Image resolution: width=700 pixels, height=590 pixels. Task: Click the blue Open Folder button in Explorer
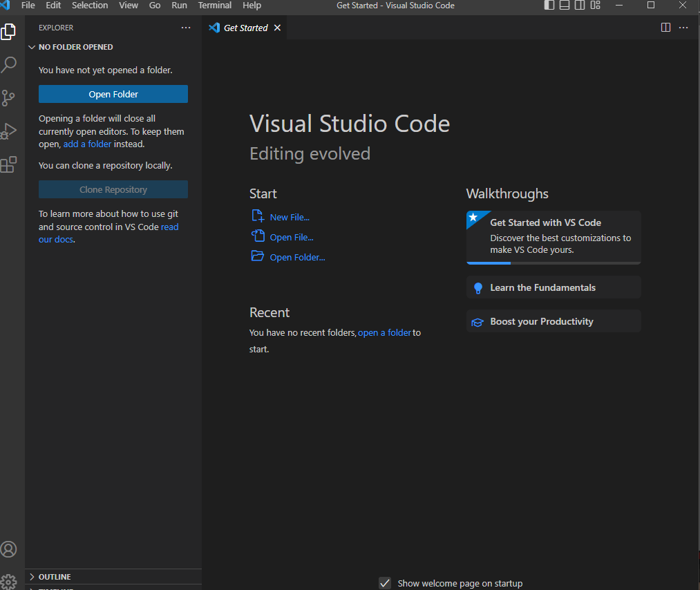point(113,94)
